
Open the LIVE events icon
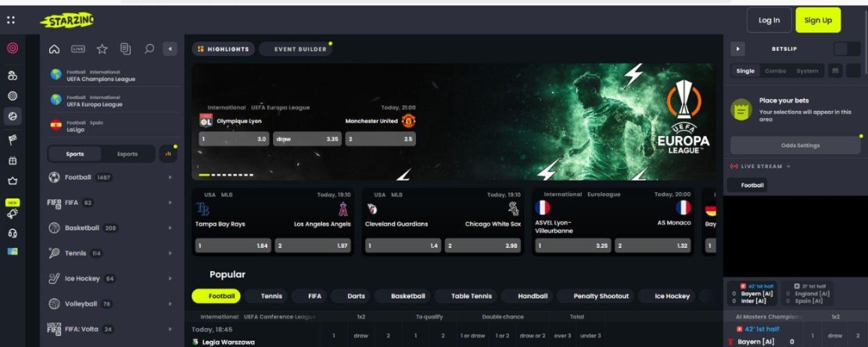(x=78, y=49)
